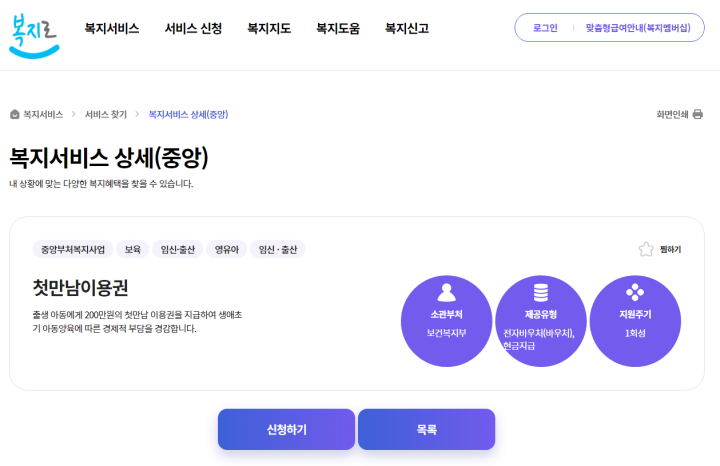Viewport: 720px width, 466px height.
Task: Select the 영유아 tag
Action: (226, 249)
